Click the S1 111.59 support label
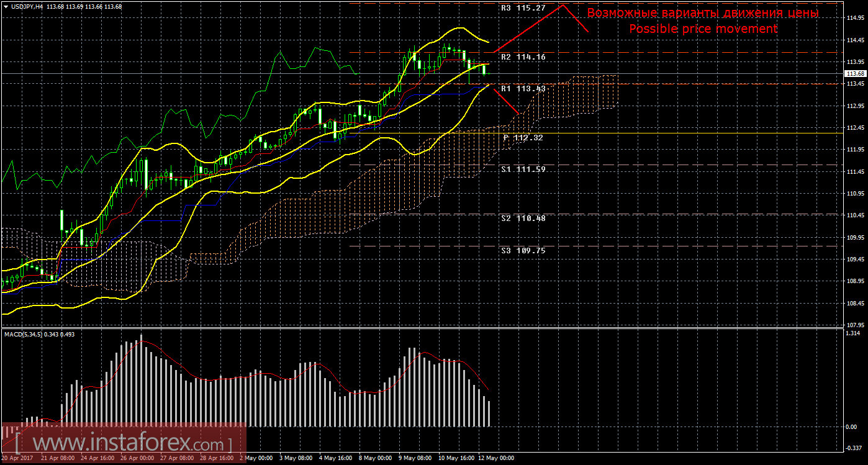Viewport: 868px width, 465px height. click(522, 169)
